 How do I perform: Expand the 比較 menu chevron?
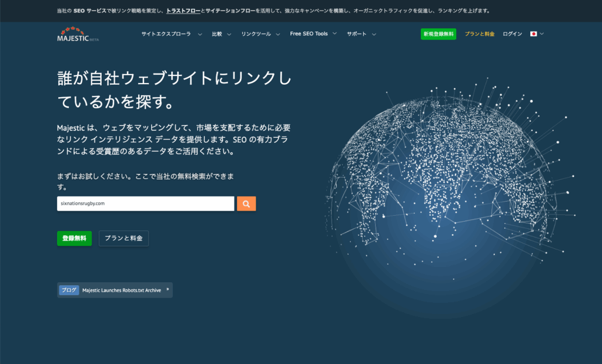coord(229,34)
